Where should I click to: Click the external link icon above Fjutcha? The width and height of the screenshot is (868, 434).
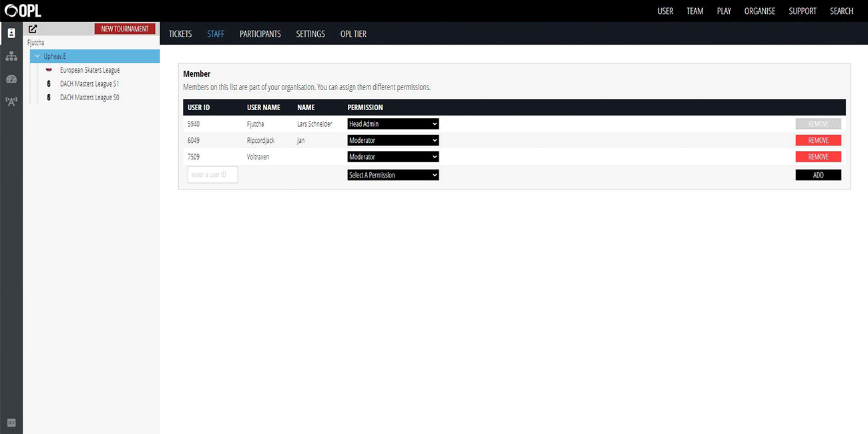point(33,29)
